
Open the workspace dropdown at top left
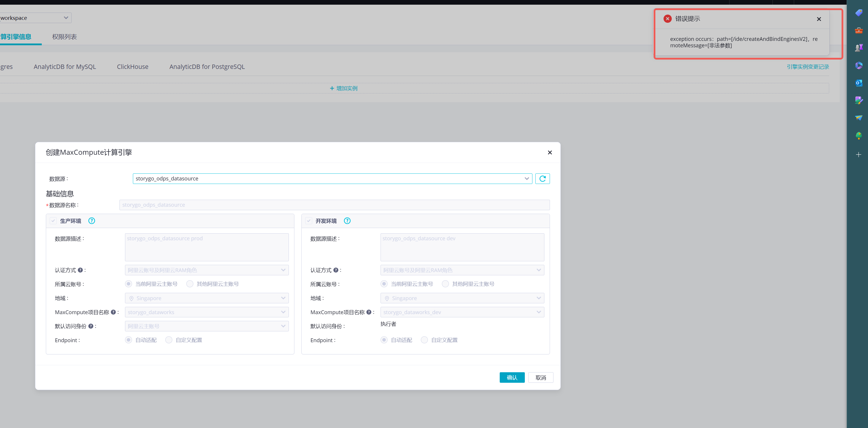pyautogui.click(x=35, y=18)
